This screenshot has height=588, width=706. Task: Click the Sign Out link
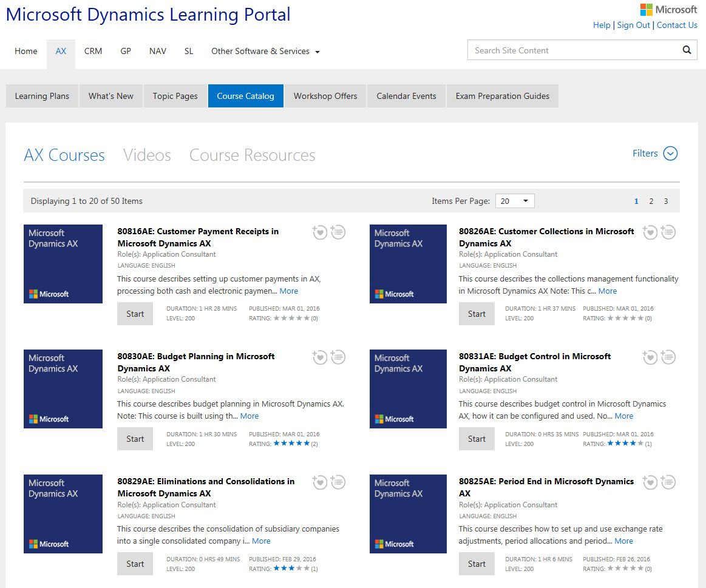633,25
